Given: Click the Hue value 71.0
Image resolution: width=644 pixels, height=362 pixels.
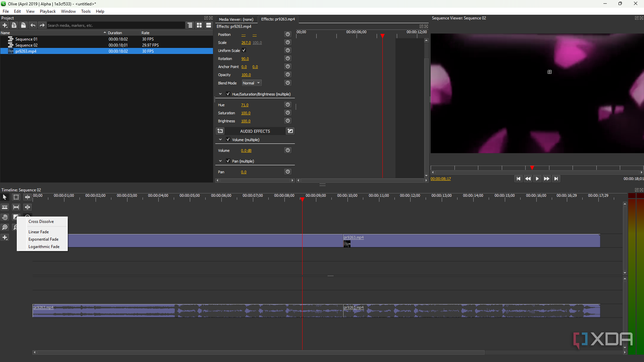Looking at the screenshot, I should coord(245,105).
